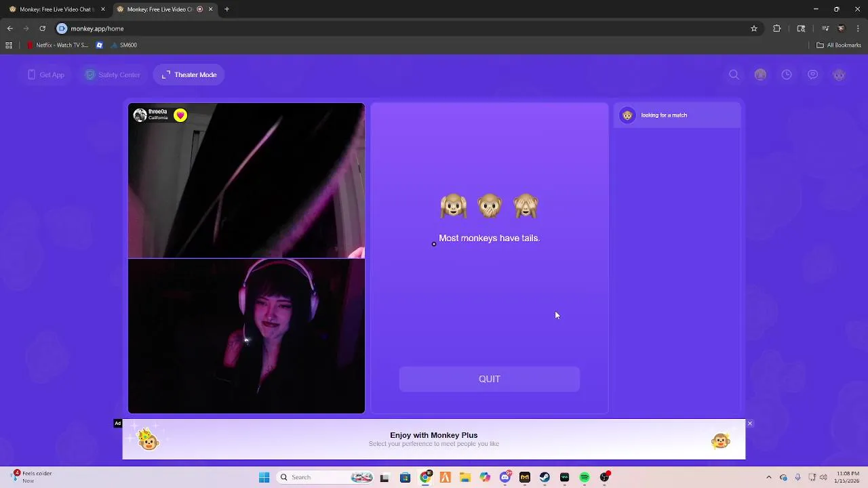Open the Safety Center

pos(113,75)
